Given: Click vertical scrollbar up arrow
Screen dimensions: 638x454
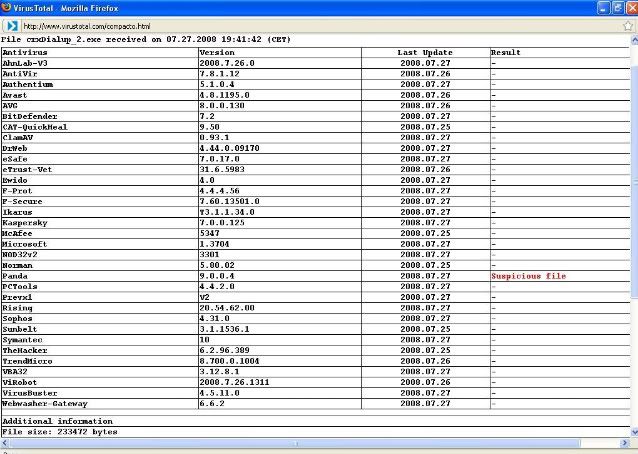Looking at the screenshot, I should (x=634, y=40).
